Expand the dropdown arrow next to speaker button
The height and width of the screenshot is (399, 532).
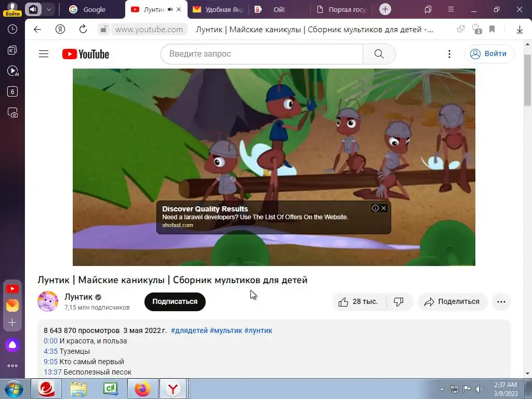pyautogui.click(x=48, y=9)
